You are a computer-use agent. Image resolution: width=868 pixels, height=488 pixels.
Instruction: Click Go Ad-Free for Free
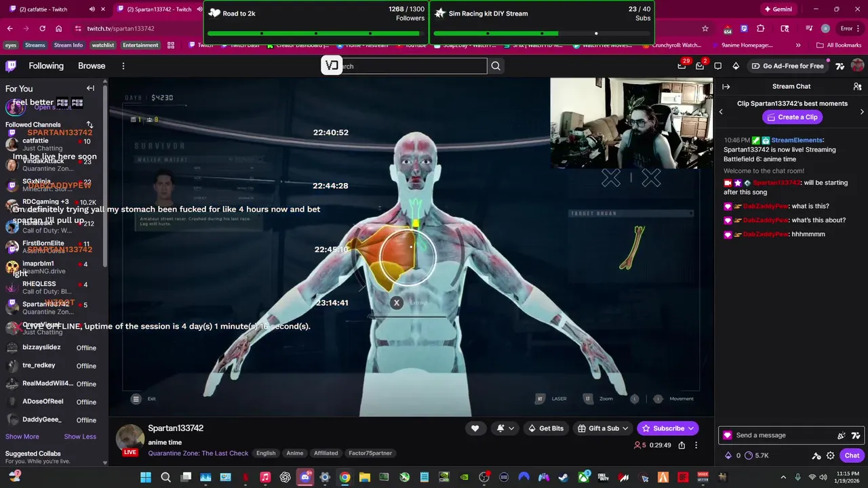(787, 66)
